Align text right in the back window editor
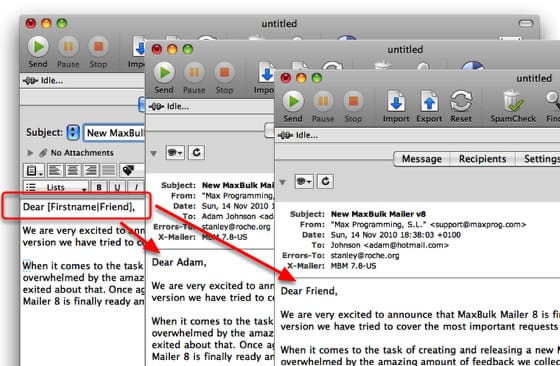This screenshot has height=366, width=560. click(90, 170)
